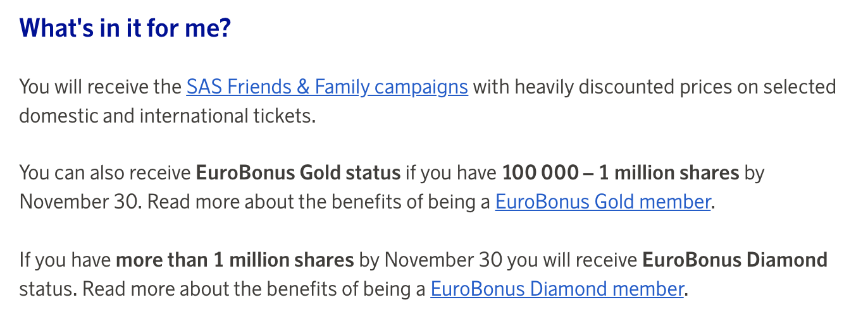Follow the EuroBonus Gold member link

[x=602, y=202]
